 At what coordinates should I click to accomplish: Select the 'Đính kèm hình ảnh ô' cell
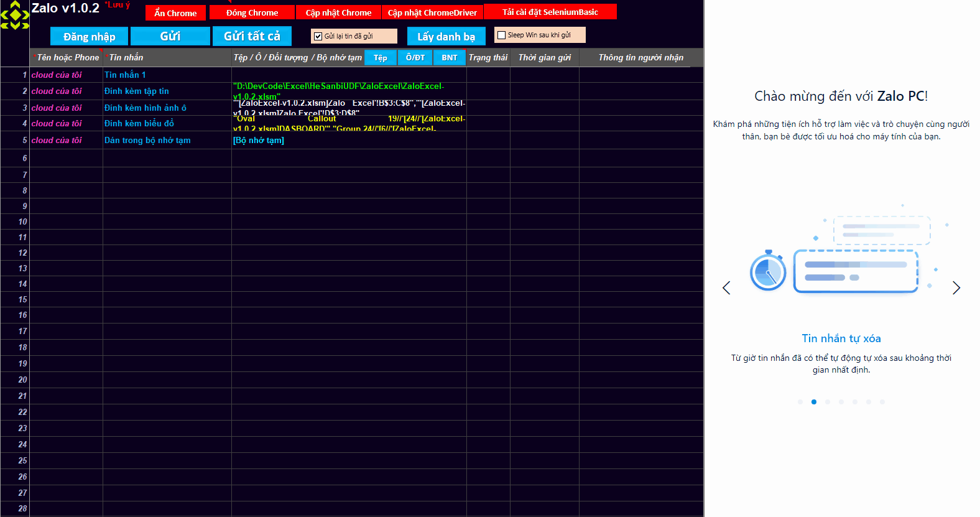pos(167,108)
